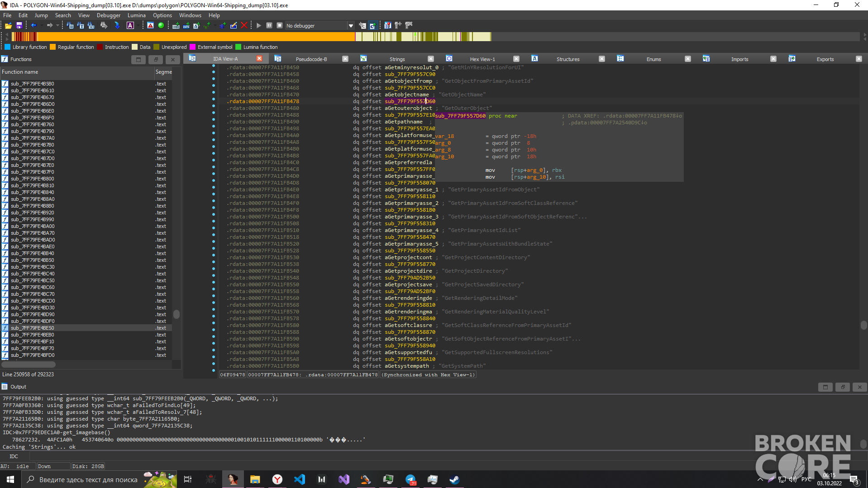Screen dimensions: 868x488
Task: Jump back with the blue left arrow
Action: 33,26
